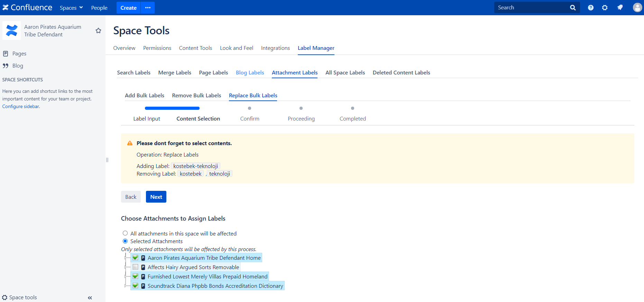644x302 pixels.
Task: Uncheck Furnished Lowest Merely Villas Prepaid Homeland
Action: pyautogui.click(x=135, y=276)
